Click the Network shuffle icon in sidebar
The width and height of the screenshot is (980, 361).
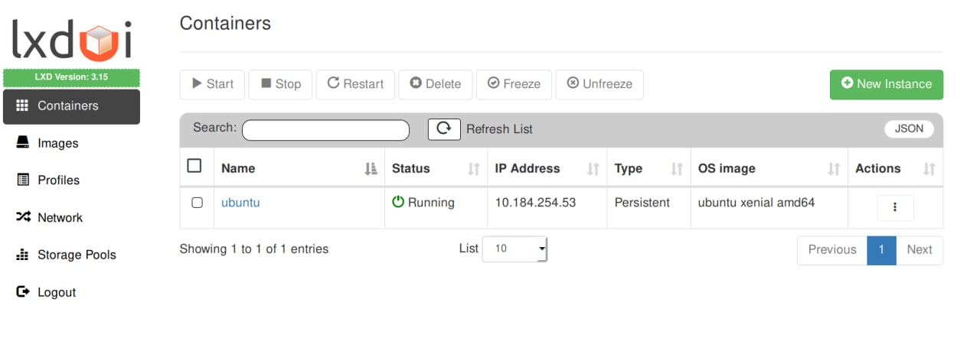pos(22,217)
